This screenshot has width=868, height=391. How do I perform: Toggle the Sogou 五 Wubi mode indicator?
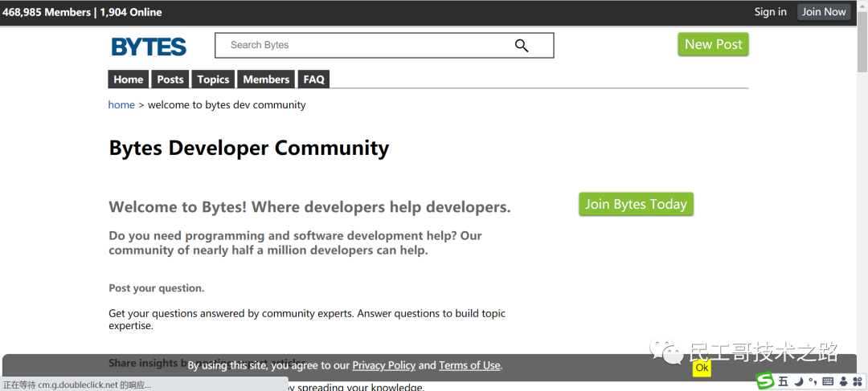(783, 381)
